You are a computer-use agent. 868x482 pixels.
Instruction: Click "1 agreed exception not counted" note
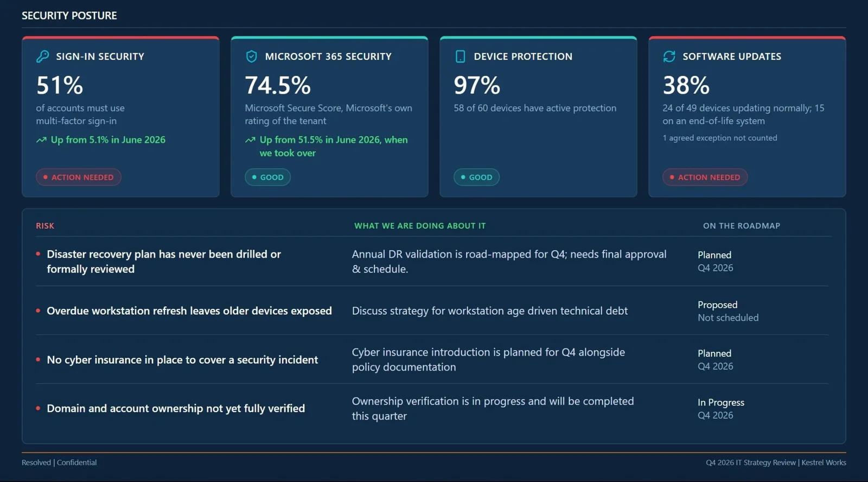coord(720,138)
